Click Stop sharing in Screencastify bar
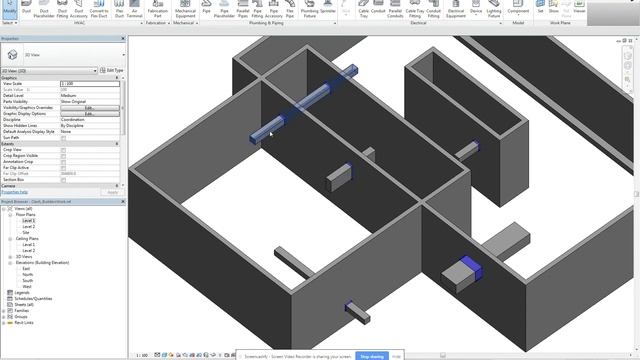 (x=372, y=356)
